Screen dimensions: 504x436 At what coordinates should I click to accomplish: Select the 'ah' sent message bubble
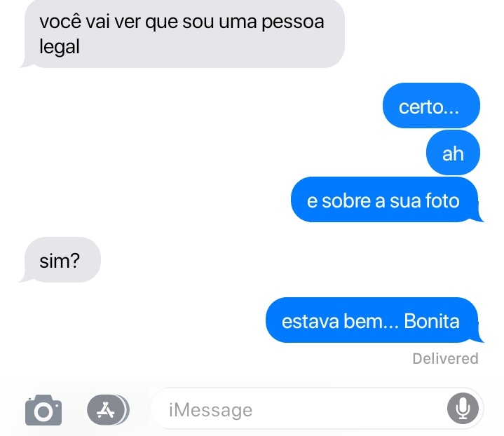click(x=453, y=153)
